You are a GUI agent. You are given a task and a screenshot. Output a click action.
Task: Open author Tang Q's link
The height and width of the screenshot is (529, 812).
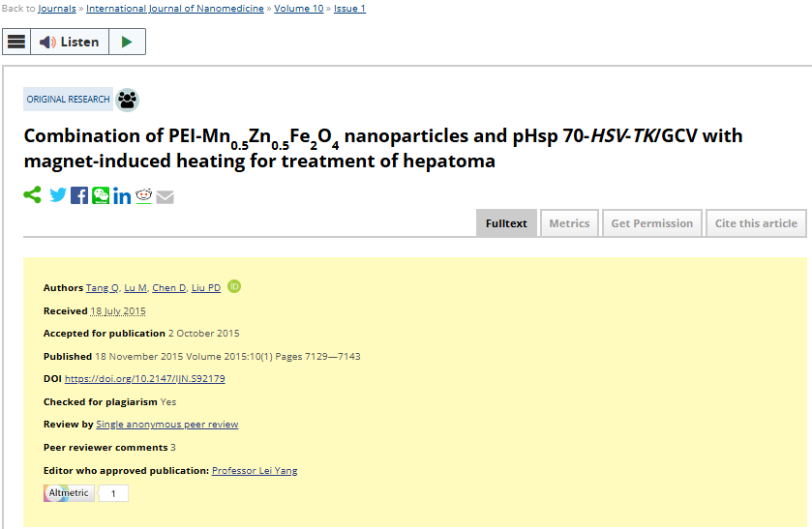[x=102, y=288]
